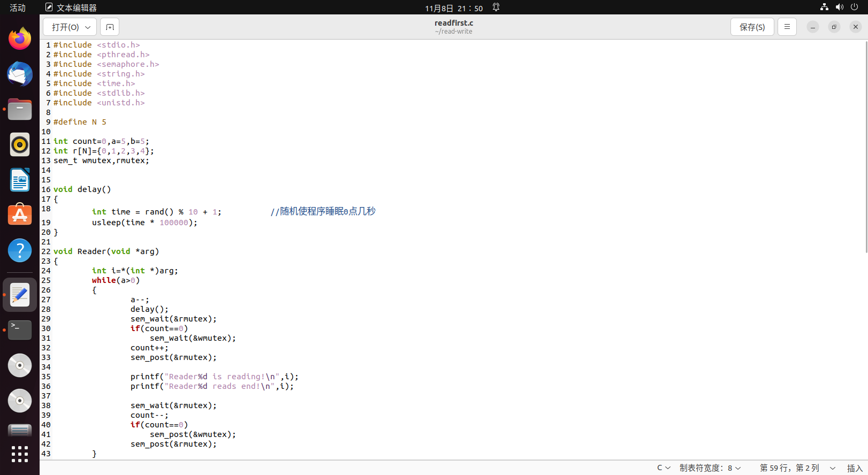Open the Files manager in dock

click(20, 109)
